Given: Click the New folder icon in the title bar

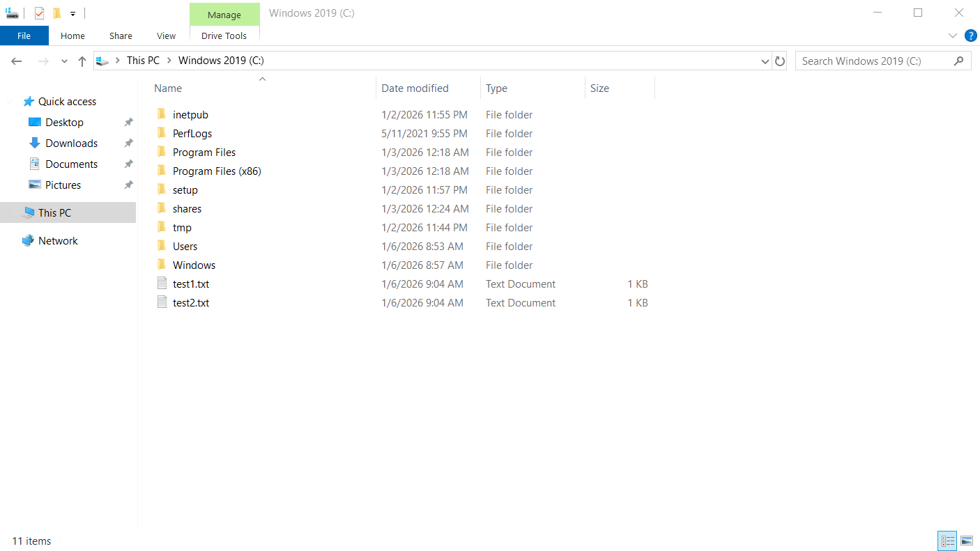Looking at the screenshot, I should (57, 13).
